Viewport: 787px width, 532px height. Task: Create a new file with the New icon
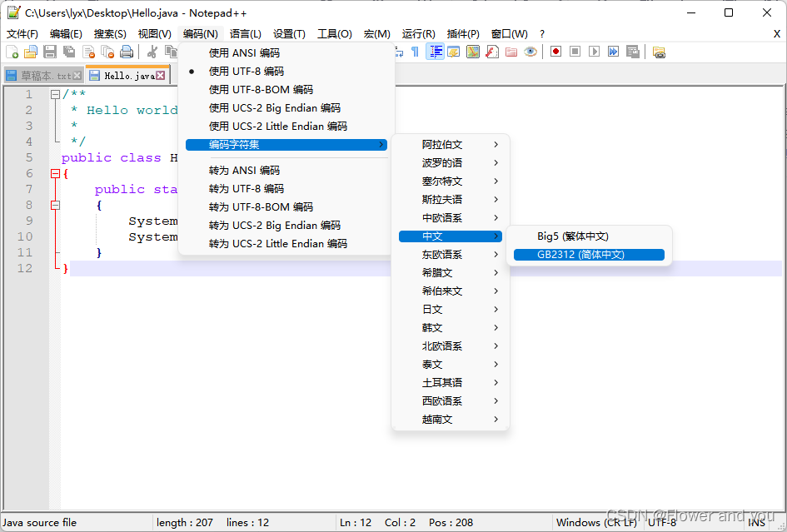coord(12,52)
